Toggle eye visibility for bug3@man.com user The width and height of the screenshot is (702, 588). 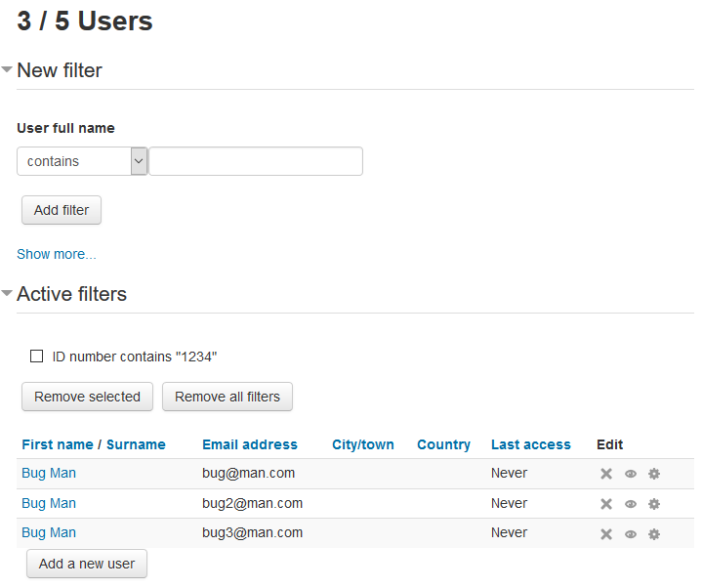click(x=631, y=534)
